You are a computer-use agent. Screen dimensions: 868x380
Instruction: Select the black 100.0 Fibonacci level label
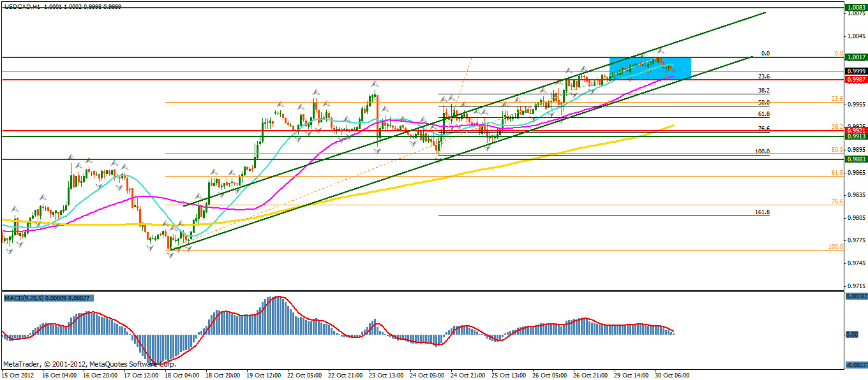[x=761, y=152]
